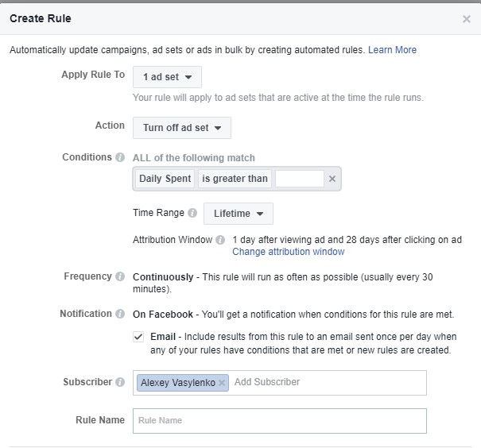
Task: Open the Learn More link
Action: [392, 49]
